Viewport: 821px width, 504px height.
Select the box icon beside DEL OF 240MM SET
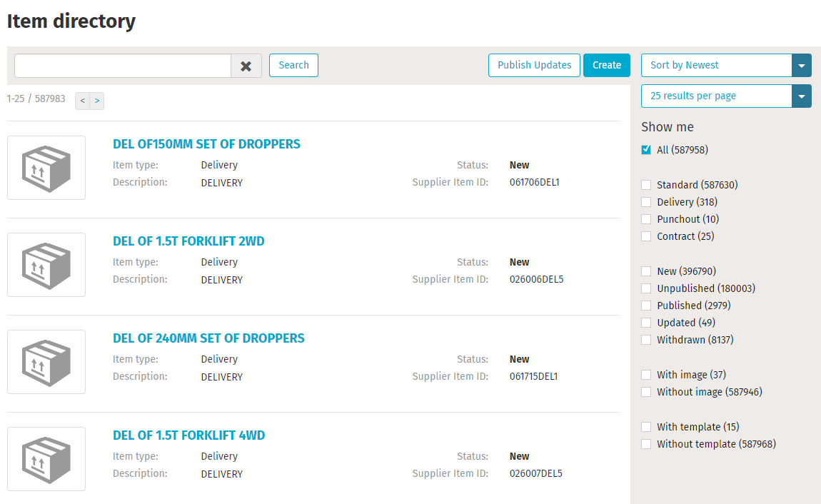click(x=46, y=361)
